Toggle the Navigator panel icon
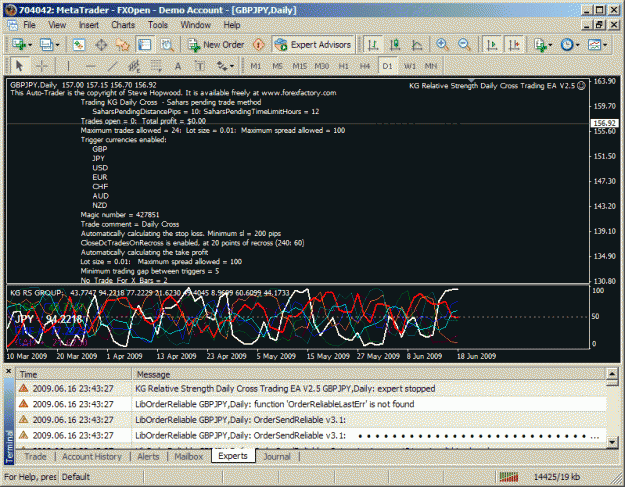The width and height of the screenshot is (625, 487). pyautogui.click(x=123, y=45)
